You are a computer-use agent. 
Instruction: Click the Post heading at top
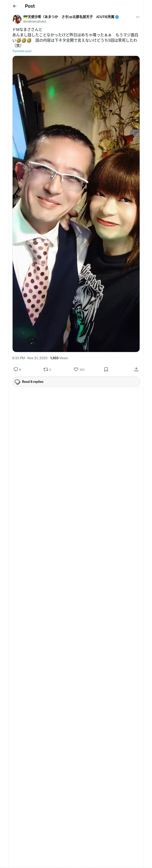pos(30,6)
